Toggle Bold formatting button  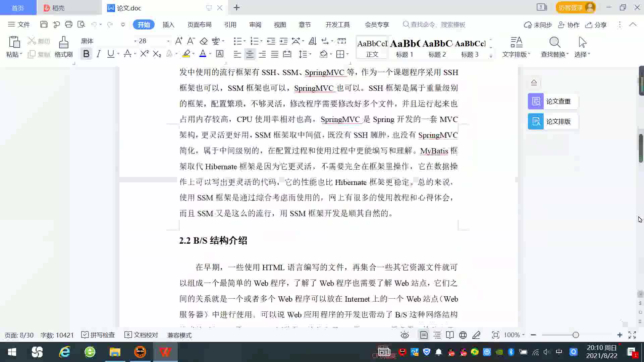coord(86,54)
